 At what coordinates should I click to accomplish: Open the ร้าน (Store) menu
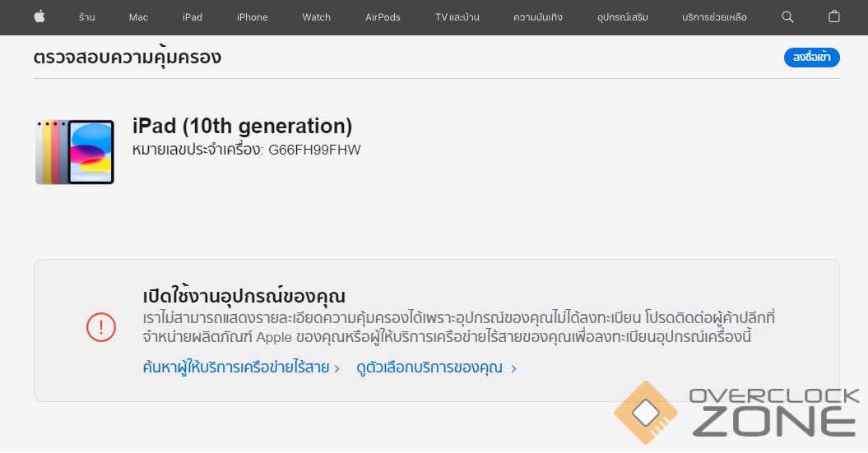point(86,17)
